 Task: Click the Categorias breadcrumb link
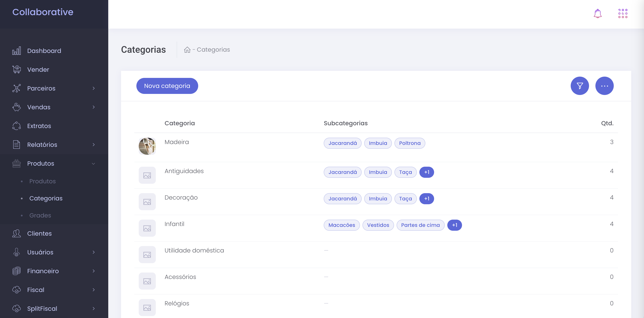tap(213, 50)
